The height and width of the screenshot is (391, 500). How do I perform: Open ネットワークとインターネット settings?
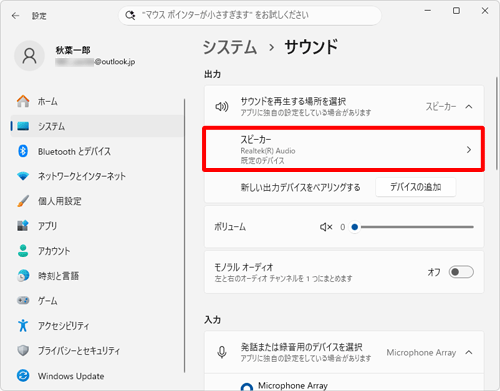coord(97,176)
